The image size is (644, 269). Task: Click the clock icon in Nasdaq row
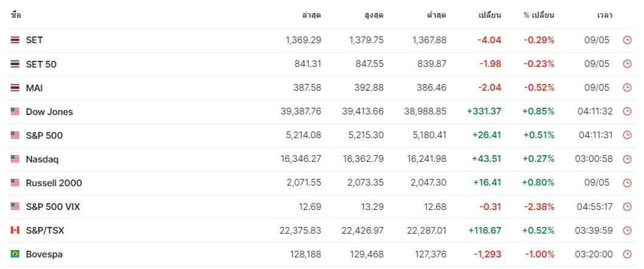627,159
